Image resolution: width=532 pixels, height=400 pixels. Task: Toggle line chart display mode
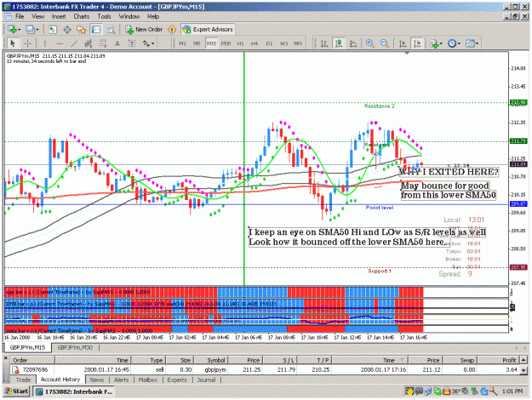(353, 43)
